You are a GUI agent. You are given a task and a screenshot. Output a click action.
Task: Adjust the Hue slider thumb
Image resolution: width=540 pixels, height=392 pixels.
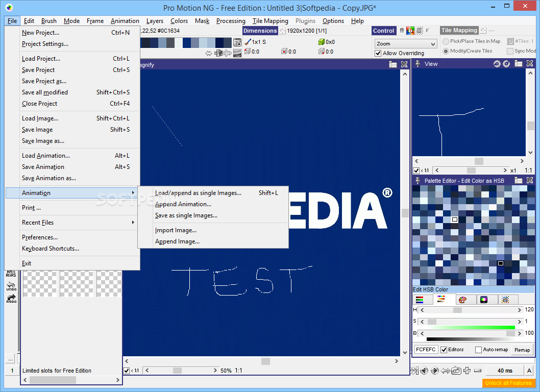click(457, 310)
